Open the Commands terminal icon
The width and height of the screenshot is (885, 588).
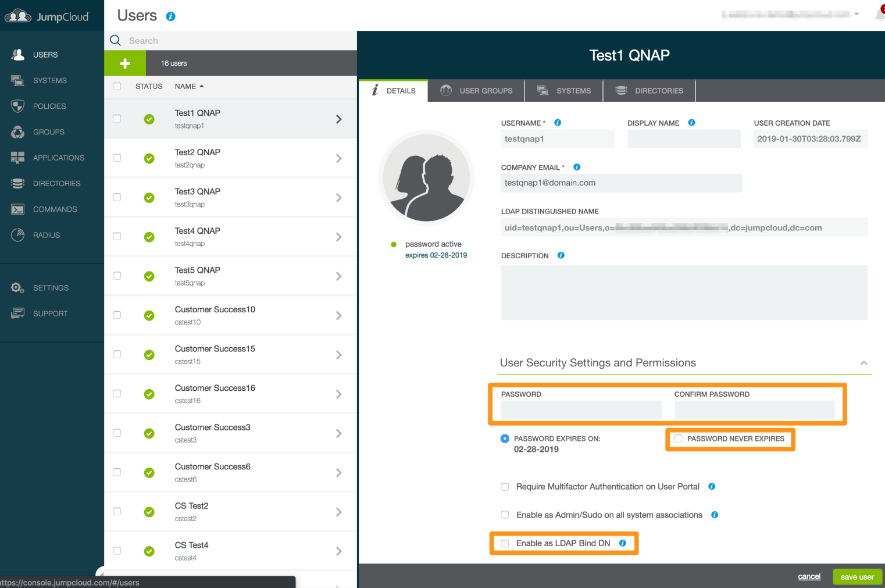pos(17,209)
